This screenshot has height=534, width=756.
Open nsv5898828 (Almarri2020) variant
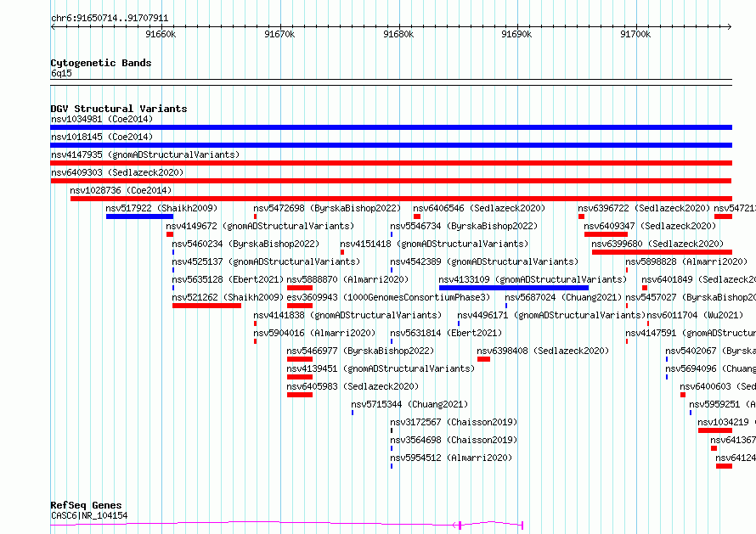686,261
